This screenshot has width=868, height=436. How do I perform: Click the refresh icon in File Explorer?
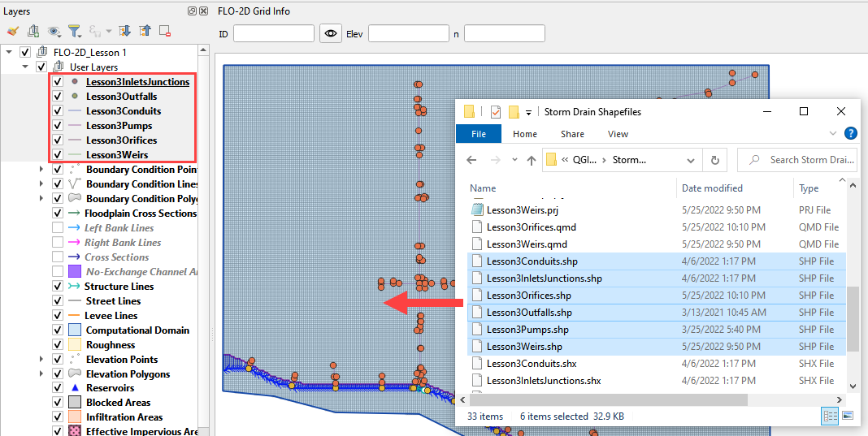[x=714, y=160]
